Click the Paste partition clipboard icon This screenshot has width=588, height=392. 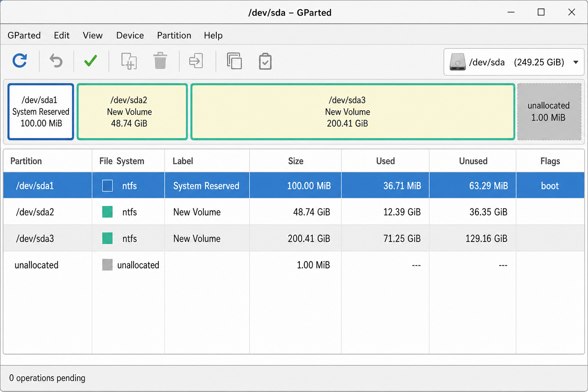(265, 61)
